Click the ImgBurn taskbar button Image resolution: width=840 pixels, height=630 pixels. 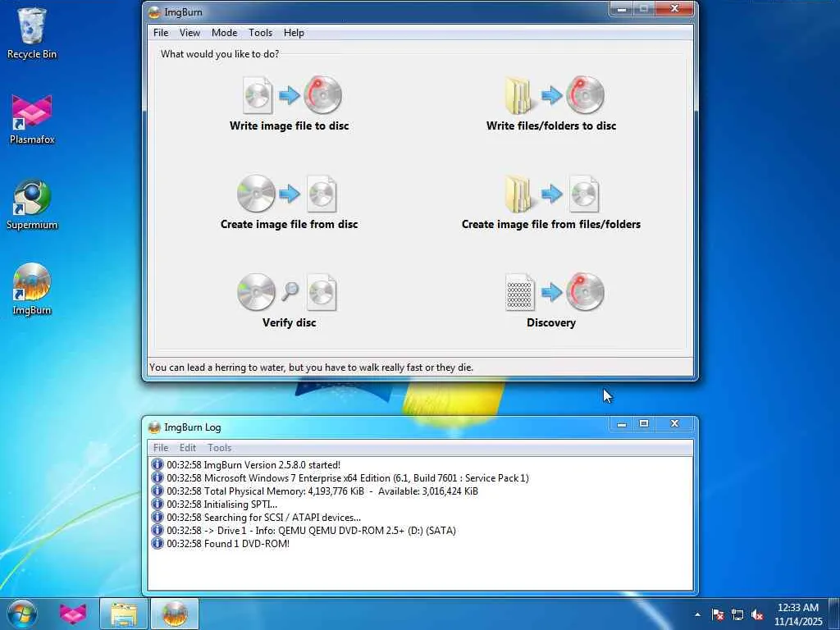[175, 614]
